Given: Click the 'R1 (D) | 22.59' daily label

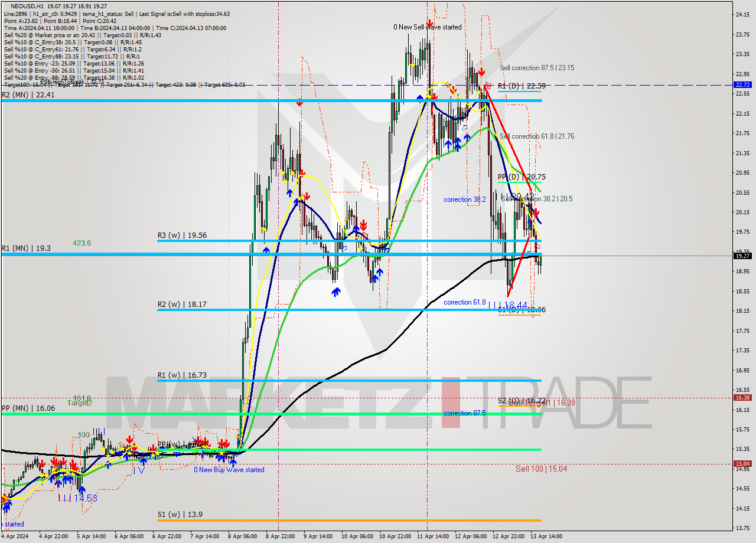Looking at the screenshot, I should click(x=522, y=86).
